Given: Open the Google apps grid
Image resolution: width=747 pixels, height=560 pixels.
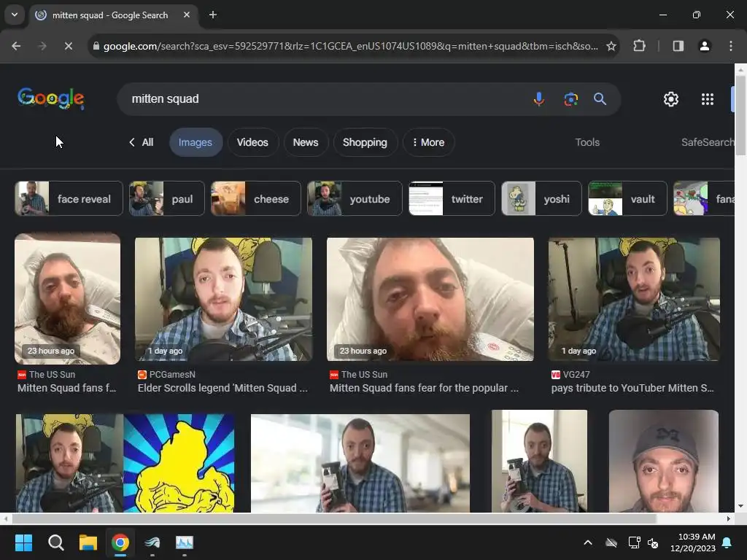Looking at the screenshot, I should tap(708, 99).
